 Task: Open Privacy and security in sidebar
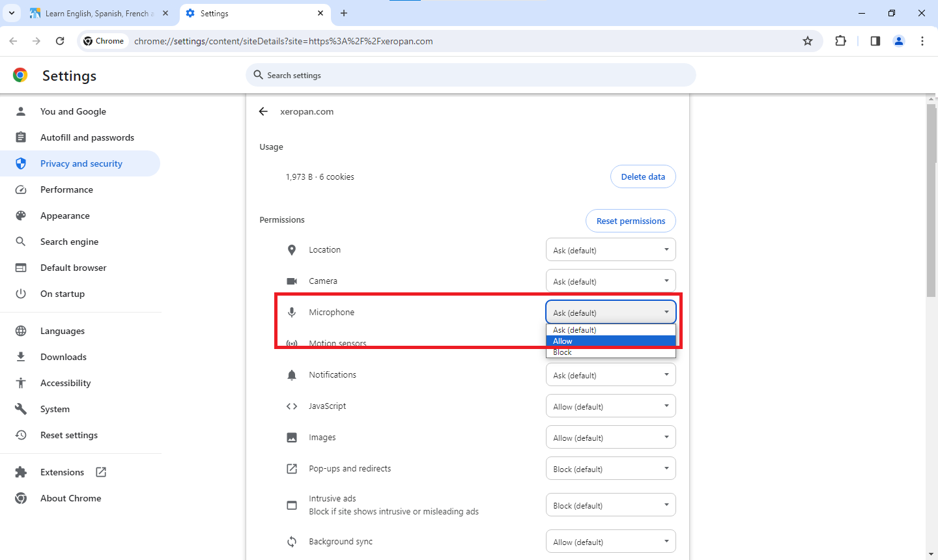pyautogui.click(x=81, y=163)
